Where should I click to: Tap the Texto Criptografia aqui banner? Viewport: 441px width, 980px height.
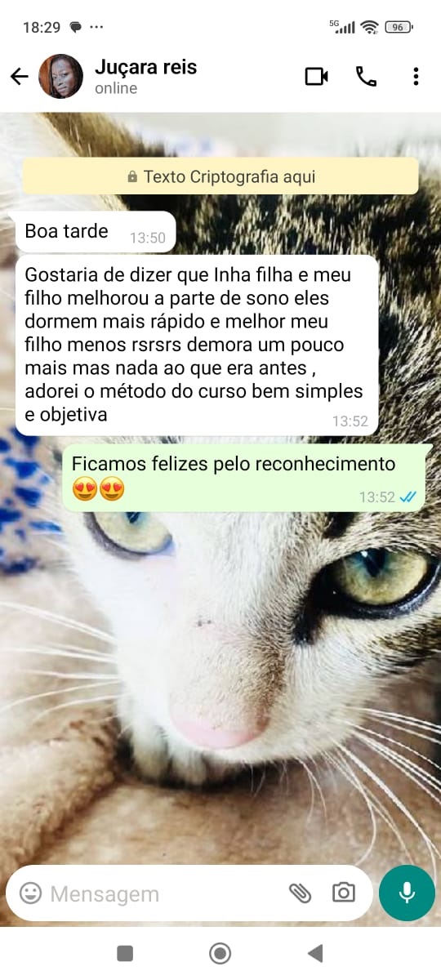click(x=220, y=176)
